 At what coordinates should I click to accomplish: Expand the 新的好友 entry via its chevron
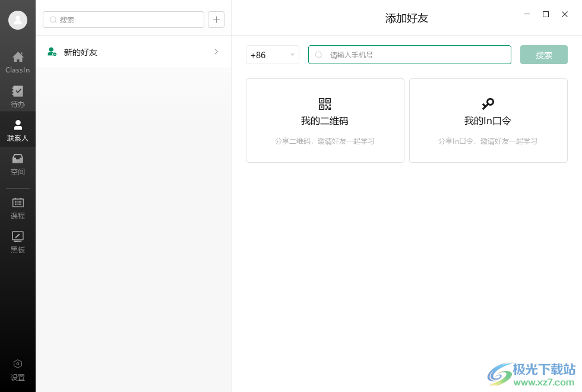(x=216, y=52)
